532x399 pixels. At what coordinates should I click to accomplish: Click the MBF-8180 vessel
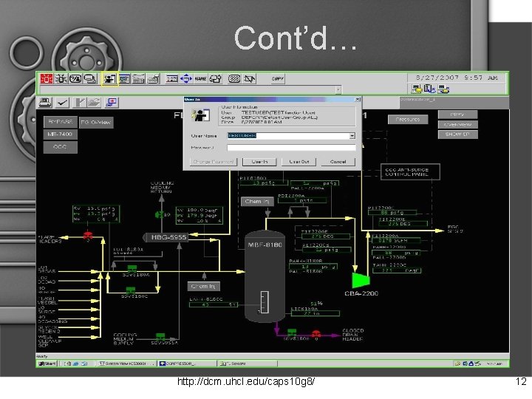[265, 276]
